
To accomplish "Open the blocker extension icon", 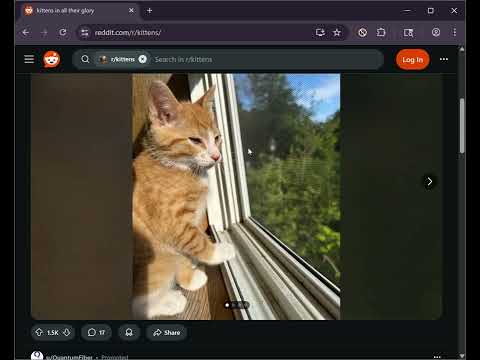I will point(363,32).
